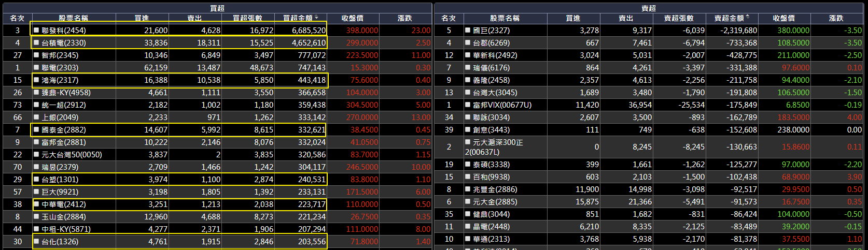Sort 賣超 table by 股票名稱 column
The width and height of the screenshot is (868, 250).
point(505,18)
